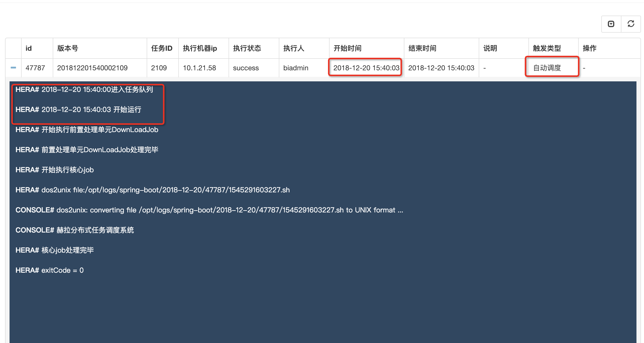
Task: Click the 触发类型 column header
Action: [547, 48]
